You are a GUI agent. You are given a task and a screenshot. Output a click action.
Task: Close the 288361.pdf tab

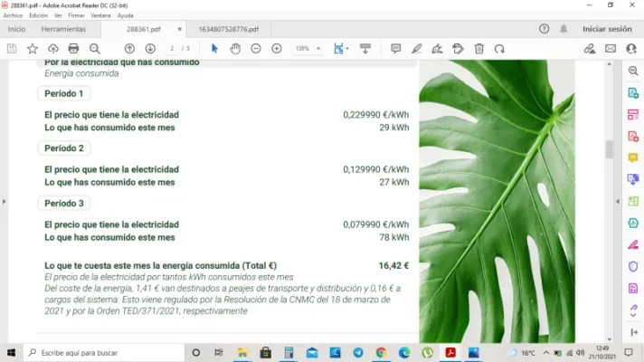click(179, 29)
